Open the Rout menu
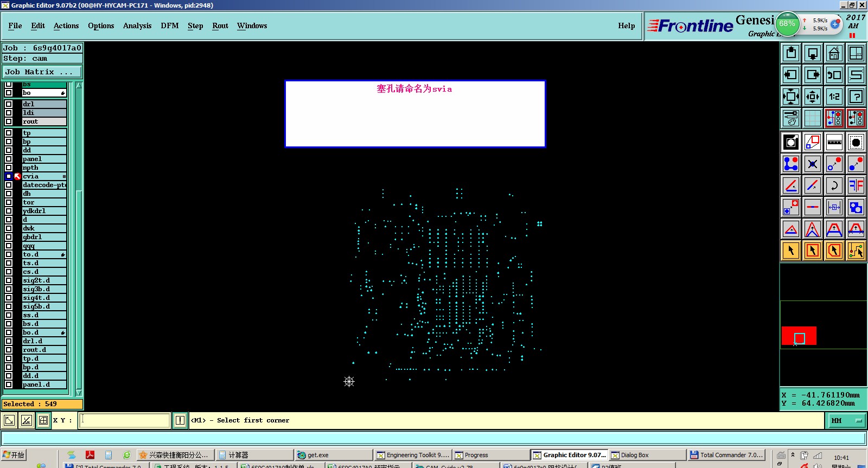 point(220,25)
